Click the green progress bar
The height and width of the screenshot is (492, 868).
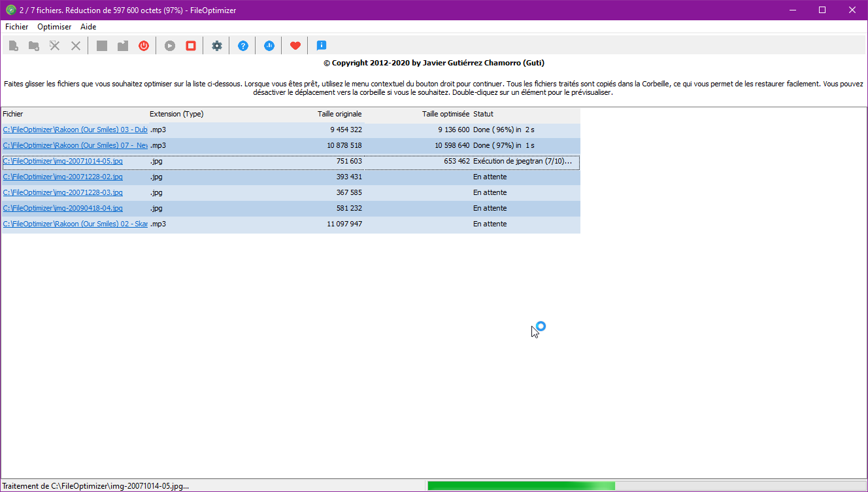[x=521, y=485]
